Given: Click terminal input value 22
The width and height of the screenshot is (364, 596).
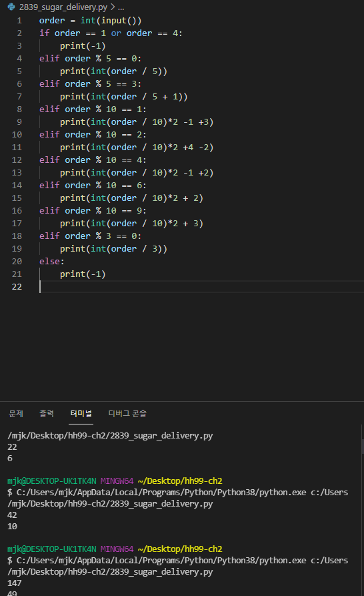Looking at the screenshot, I should (x=12, y=447).
